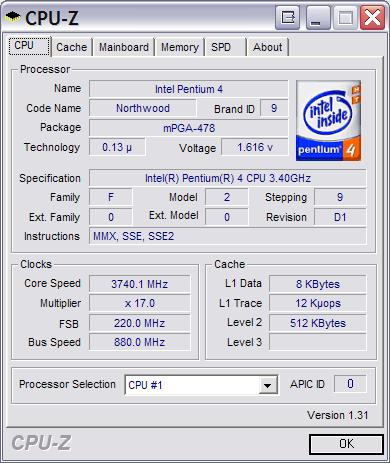Screen dimensions: 390x463
Task: Click the CPU-Z chip icon in title bar
Action: [x=13, y=16]
